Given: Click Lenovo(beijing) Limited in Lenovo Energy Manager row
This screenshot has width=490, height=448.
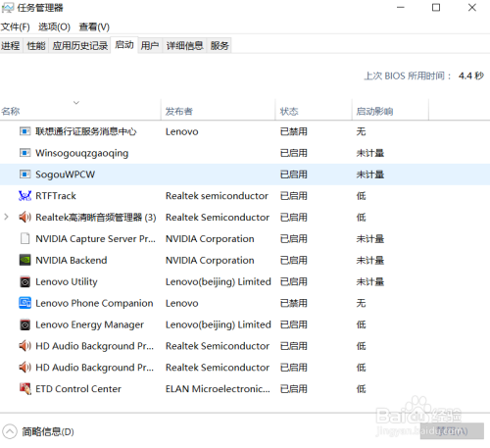Looking at the screenshot, I should click(219, 324).
